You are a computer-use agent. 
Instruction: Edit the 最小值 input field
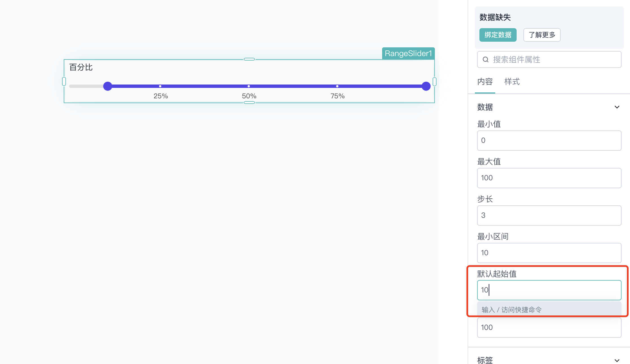[549, 140]
